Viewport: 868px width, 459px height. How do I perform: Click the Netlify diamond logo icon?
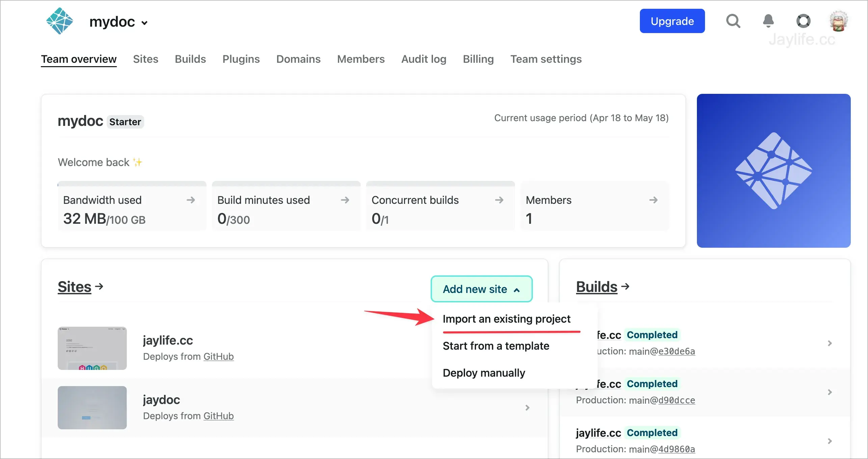(59, 22)
